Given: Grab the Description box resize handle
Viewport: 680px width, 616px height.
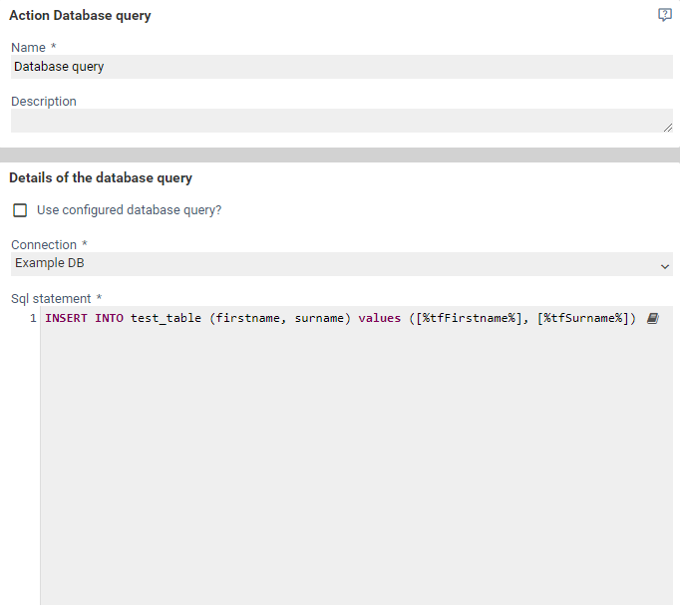Looking at the screenshot, I should [667, 128].
